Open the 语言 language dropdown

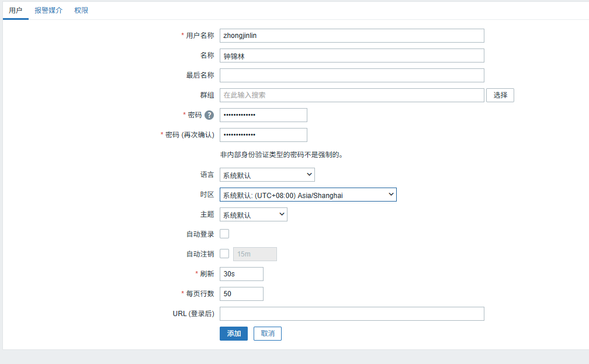click(x=267, y=175)
